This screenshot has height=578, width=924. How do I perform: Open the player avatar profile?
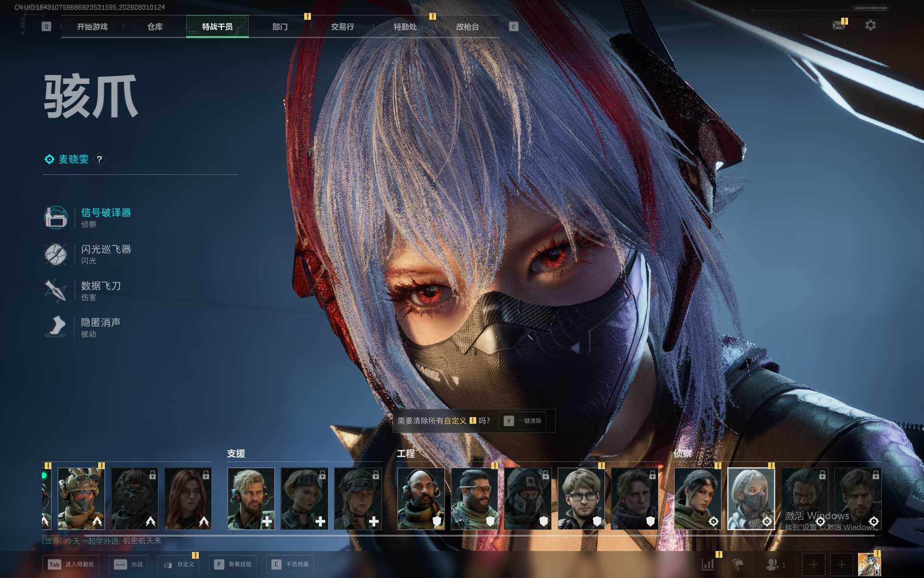(870, 565)
